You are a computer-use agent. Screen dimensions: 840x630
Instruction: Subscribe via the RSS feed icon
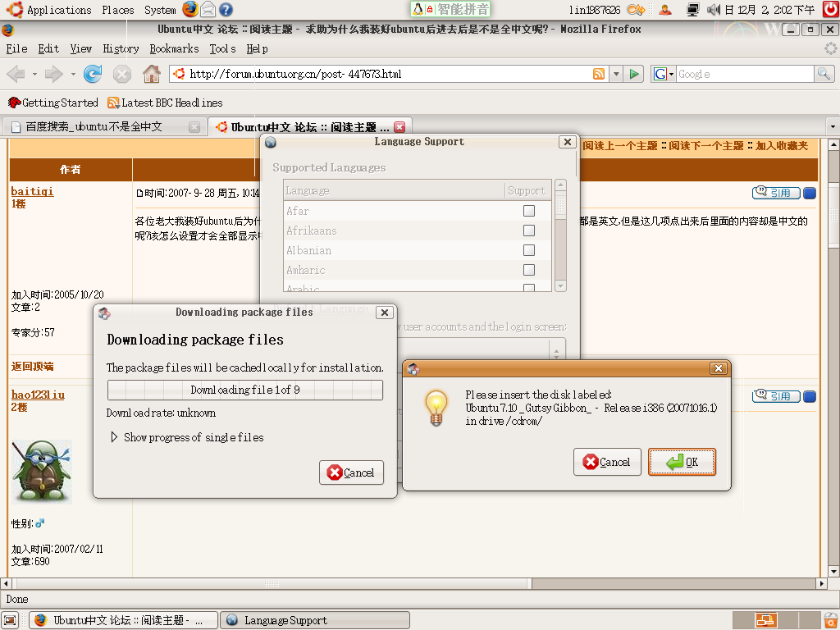pos(599,74)
